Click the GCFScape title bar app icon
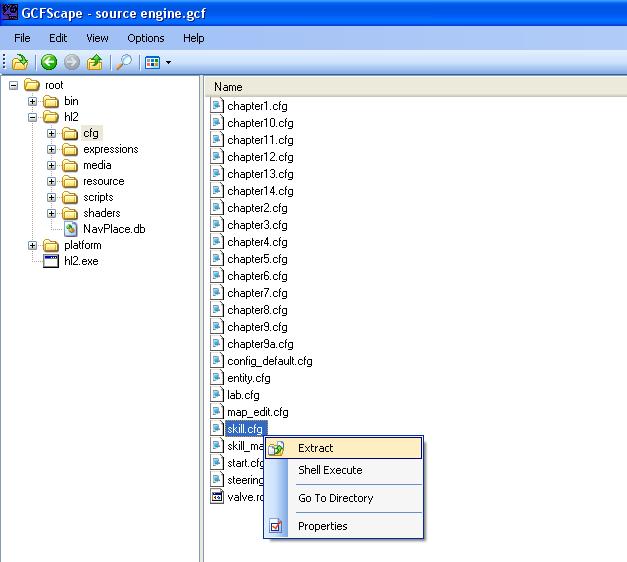This screenshot has width=627, height=562. (x=9, y=12)
